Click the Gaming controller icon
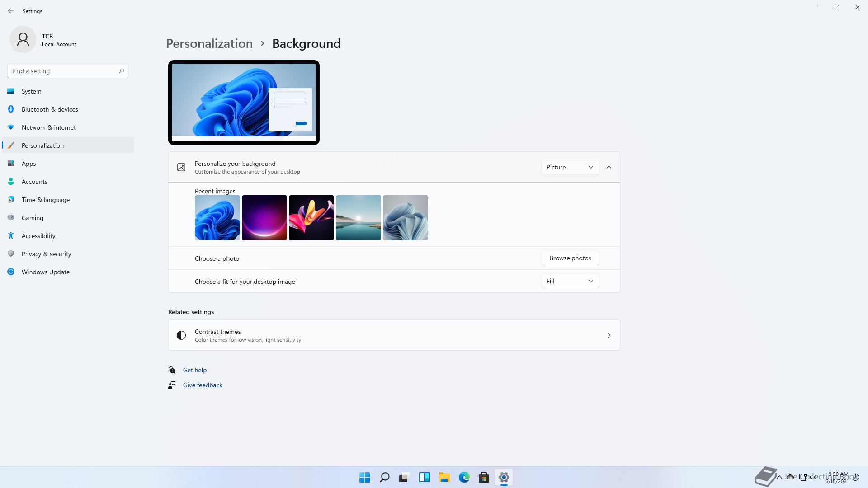The height and width of the screenshot is (488, 868). [11, 217]
